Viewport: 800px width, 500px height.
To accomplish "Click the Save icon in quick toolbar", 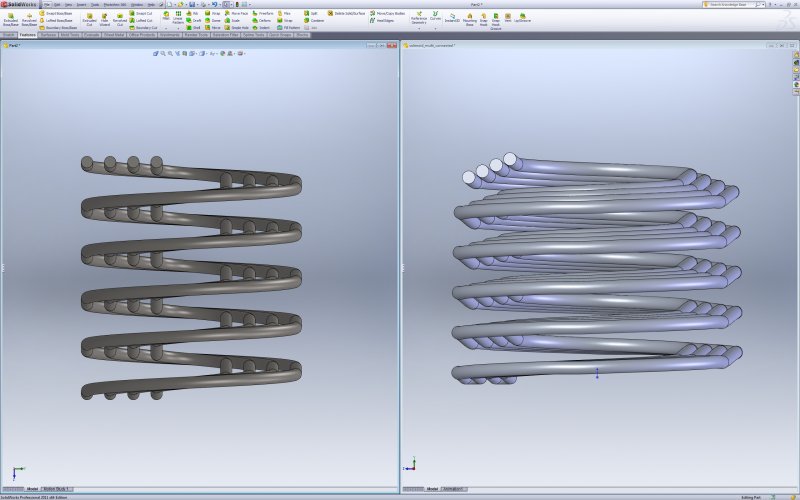I will point(192,5).
